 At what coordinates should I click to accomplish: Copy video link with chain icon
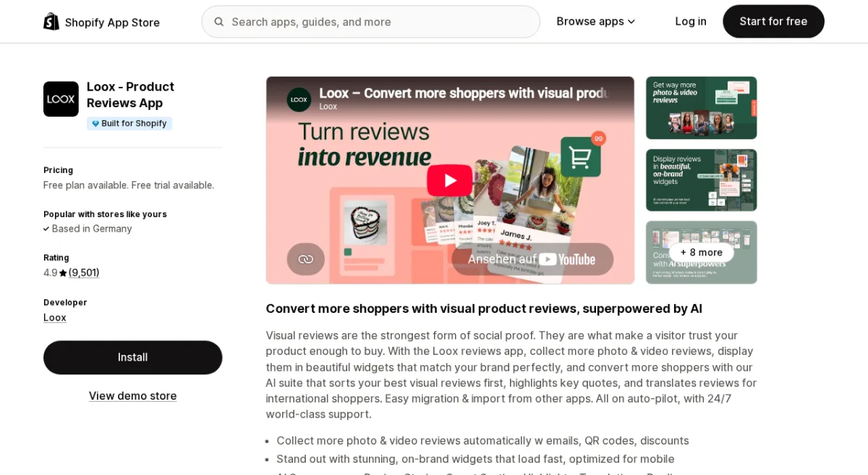(x=306, y=259)
